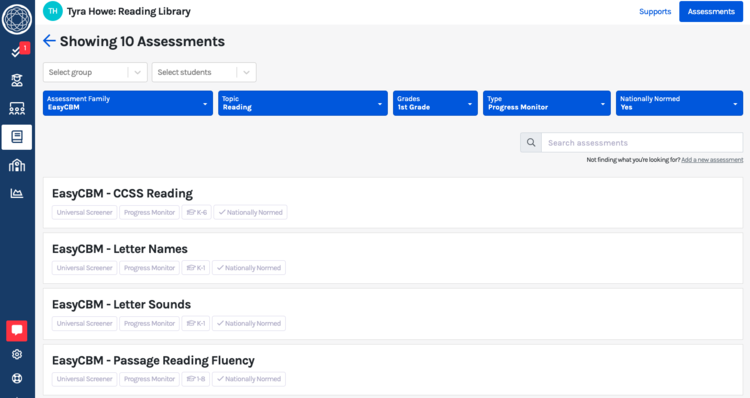Open the school building icon in sidebar
750x398 pixels.
pyautogui.click(x=17, y=166)
